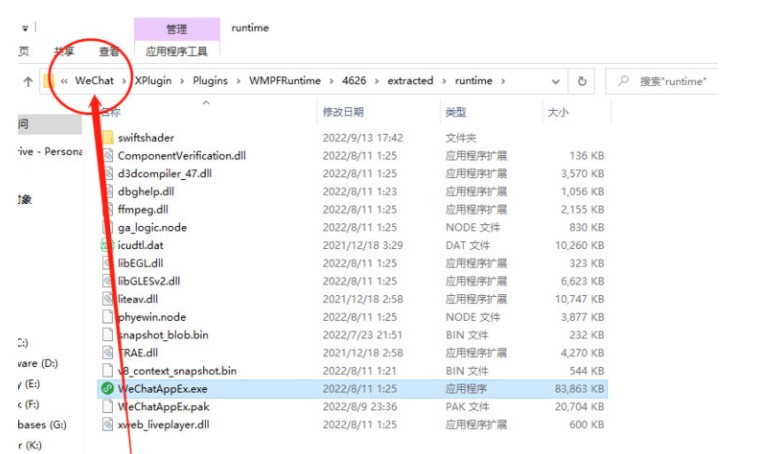Image resolution: width=765 pixels, height=454 pixels.
Task: Sort by 类型 column header
Action: 456,112
